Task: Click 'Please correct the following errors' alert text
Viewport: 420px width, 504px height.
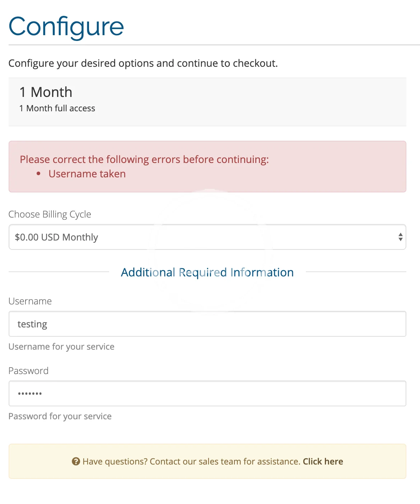Action: coord(144,159)
